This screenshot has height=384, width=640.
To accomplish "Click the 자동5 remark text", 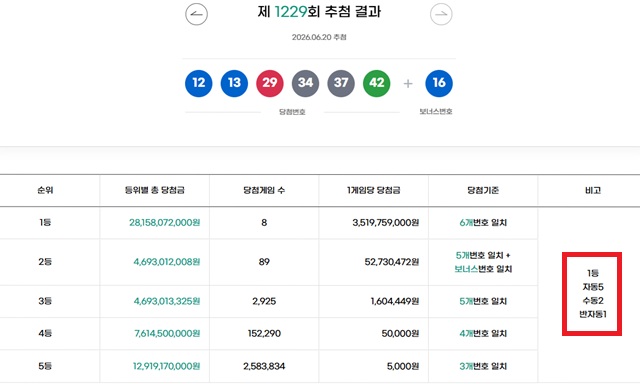I will click(x=593, y=287).
